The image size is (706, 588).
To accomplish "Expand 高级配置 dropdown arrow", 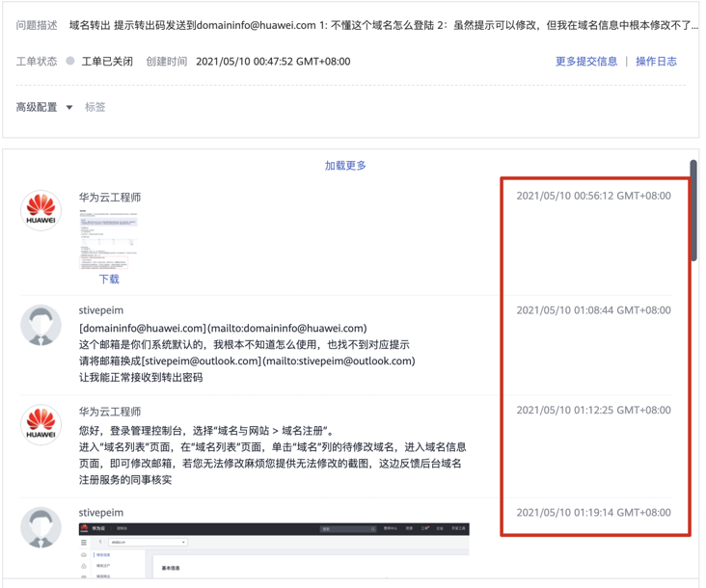I will point(69,108).
